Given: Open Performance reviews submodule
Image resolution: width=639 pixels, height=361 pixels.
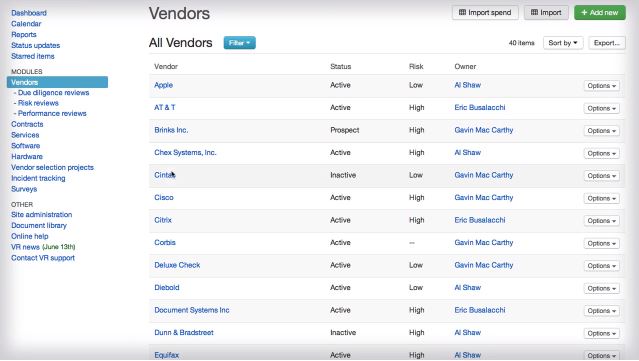Looking at the screenshot, I should pos(52,113).
